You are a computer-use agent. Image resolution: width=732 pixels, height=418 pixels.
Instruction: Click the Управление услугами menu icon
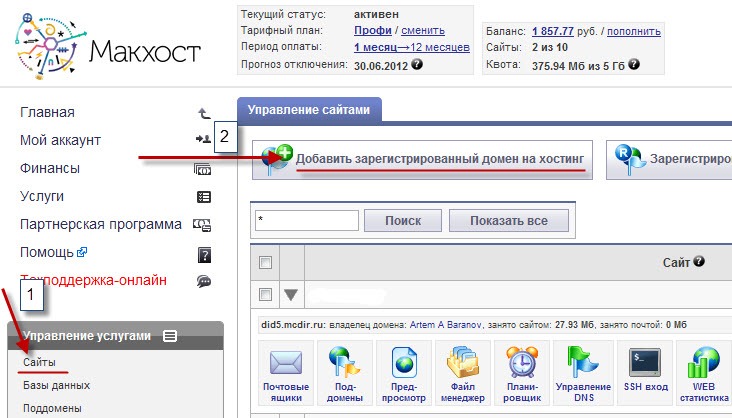(x=170, y=336)
